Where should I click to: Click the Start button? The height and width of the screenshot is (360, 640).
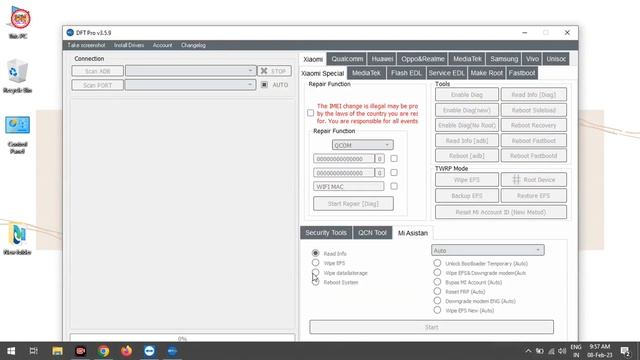point(431,327)
